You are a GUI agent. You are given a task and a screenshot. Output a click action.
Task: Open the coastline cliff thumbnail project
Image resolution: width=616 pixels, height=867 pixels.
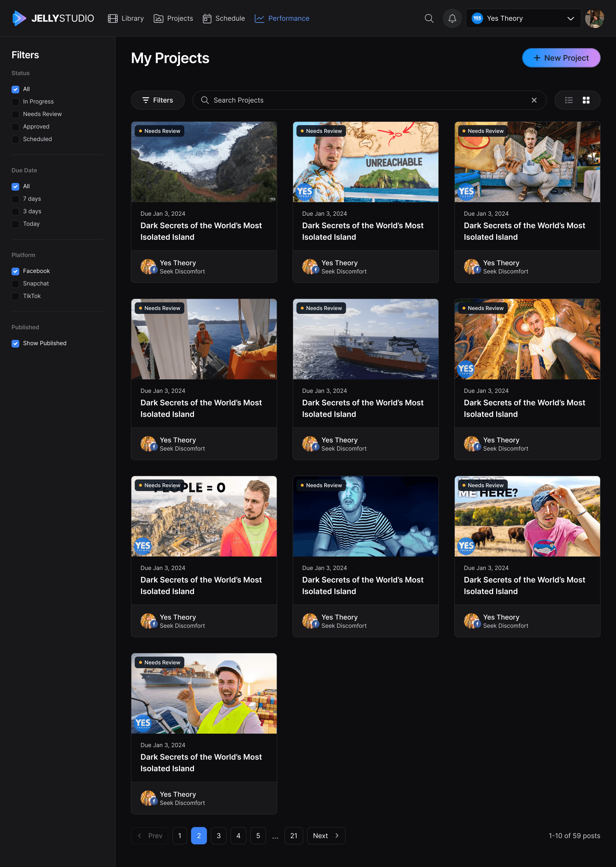click(204, 162)
